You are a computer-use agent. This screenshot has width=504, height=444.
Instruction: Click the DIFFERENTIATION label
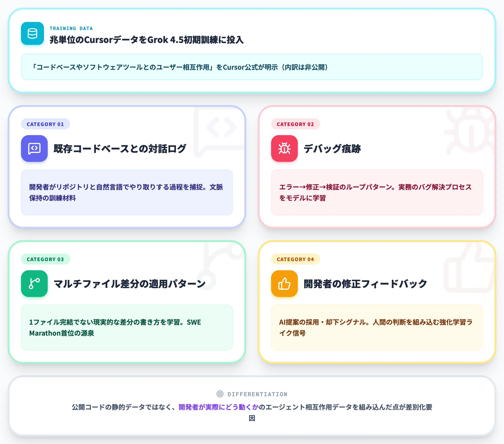[257, 394]
